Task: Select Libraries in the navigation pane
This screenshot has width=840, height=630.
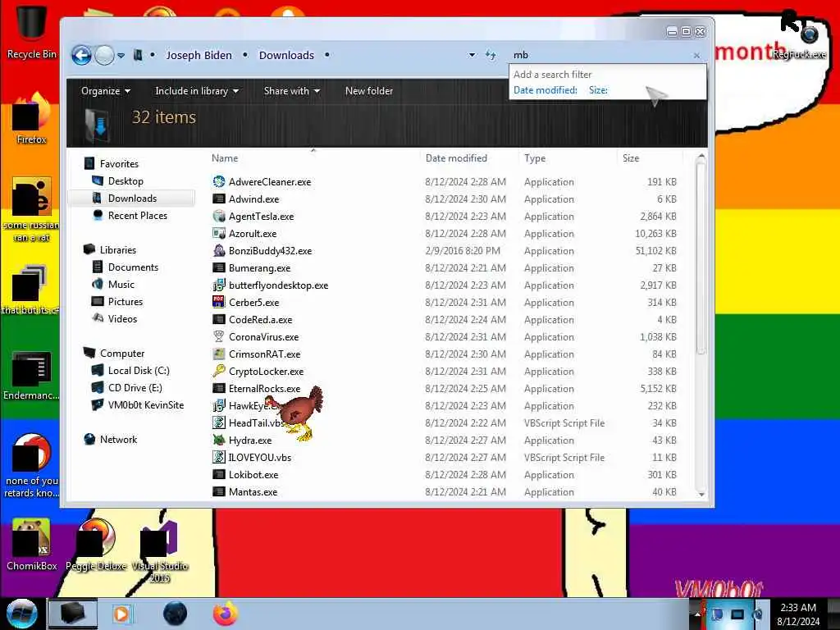Action: [118, 250]
